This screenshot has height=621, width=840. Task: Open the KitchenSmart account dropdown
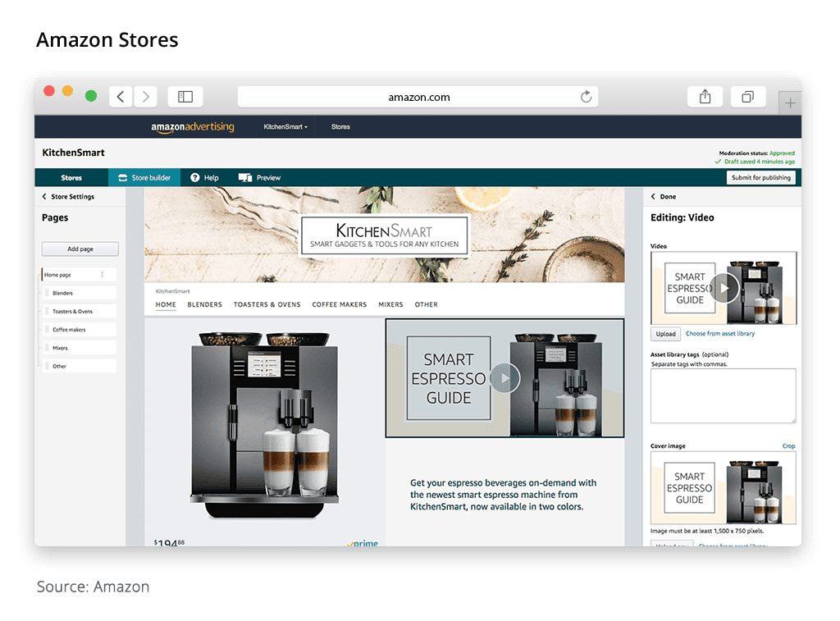(x=285, y=127)
